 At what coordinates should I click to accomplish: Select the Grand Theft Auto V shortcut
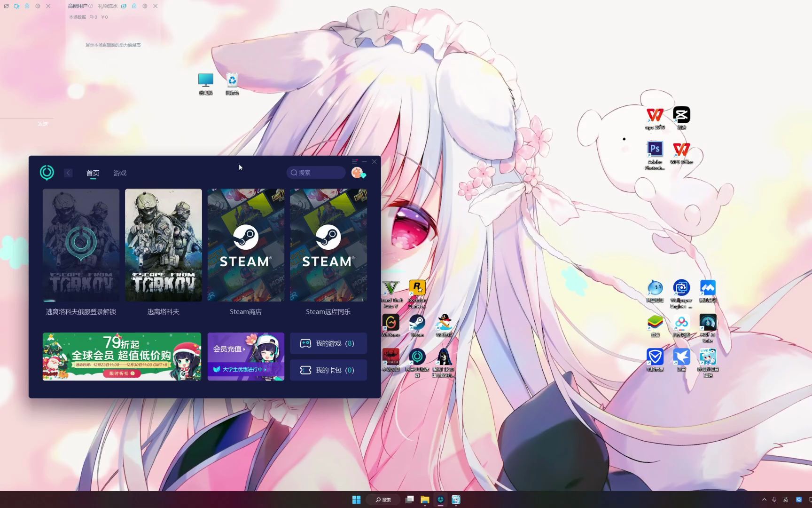pos(390,294)
